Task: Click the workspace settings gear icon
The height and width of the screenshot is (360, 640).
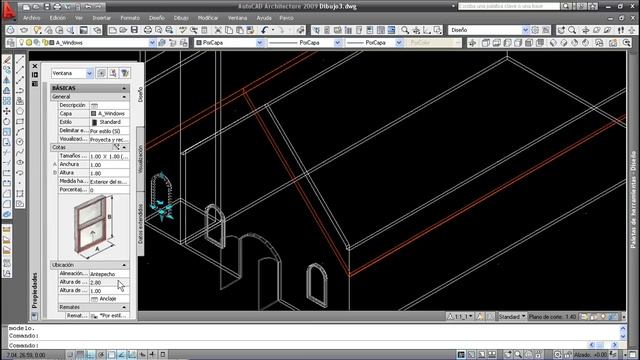Action: (x=535, y=30)
